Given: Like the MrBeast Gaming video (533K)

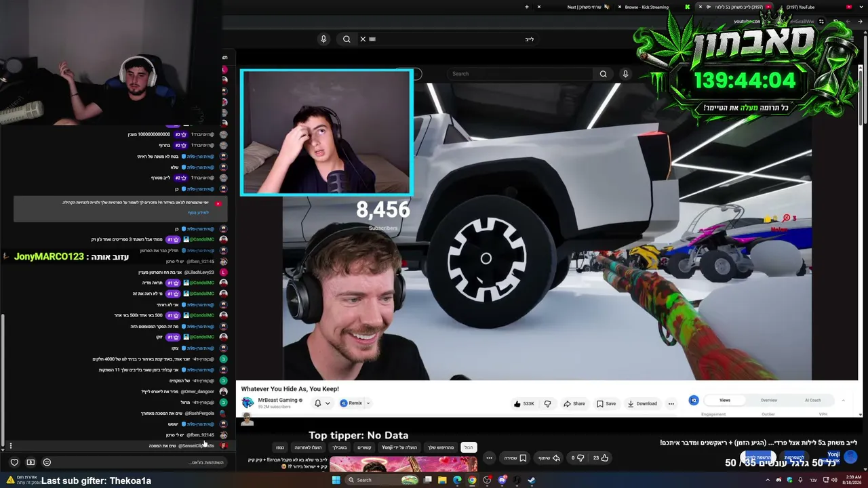Looking at the screenshot, I should tap(524, 403).
